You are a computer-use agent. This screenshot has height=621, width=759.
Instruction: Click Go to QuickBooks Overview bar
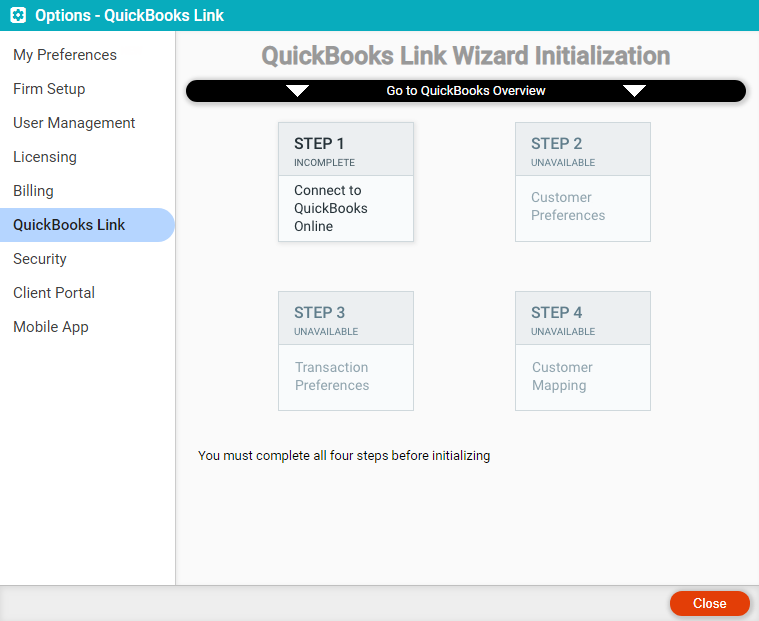466,91
